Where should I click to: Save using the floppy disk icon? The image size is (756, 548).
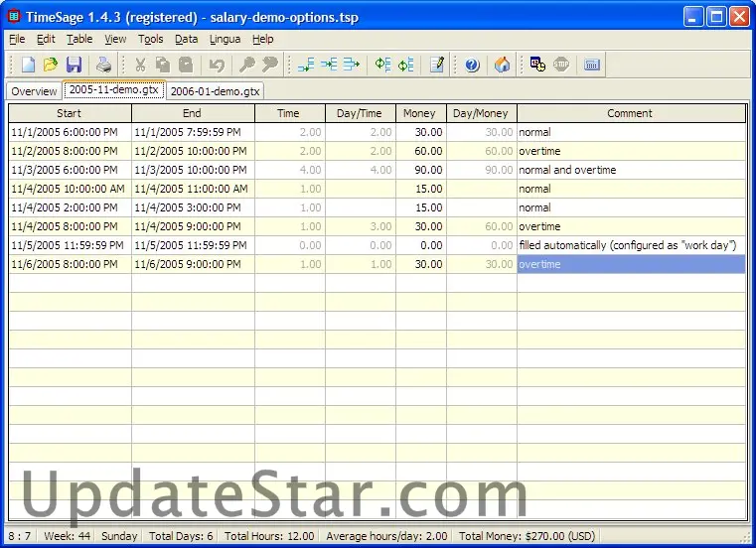(74, 65)
